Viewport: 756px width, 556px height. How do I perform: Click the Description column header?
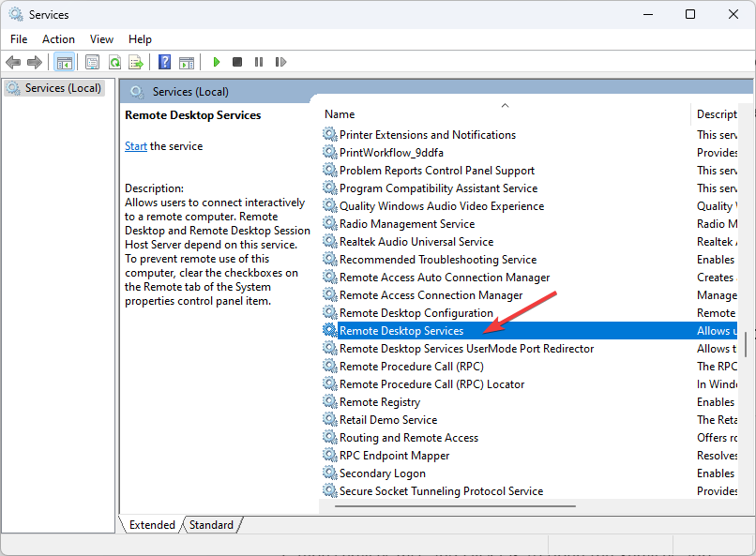coord(717,114)
